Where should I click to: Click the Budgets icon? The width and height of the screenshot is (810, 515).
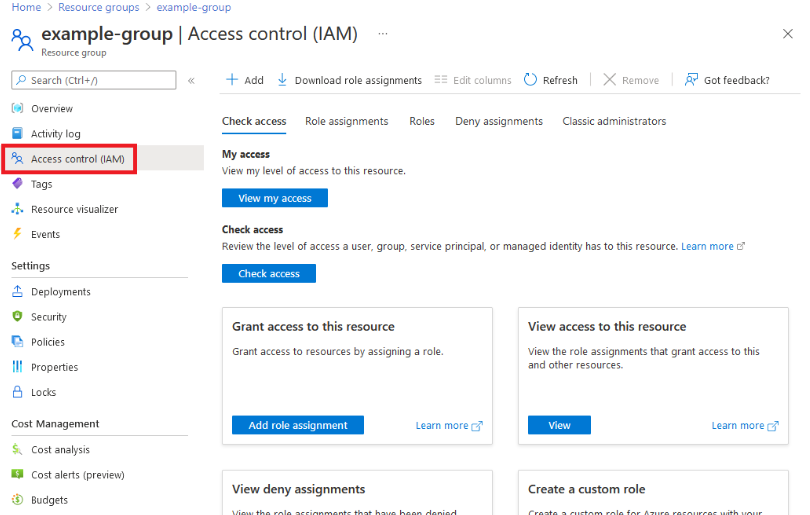pyautogui.click(x=18, y=500)
